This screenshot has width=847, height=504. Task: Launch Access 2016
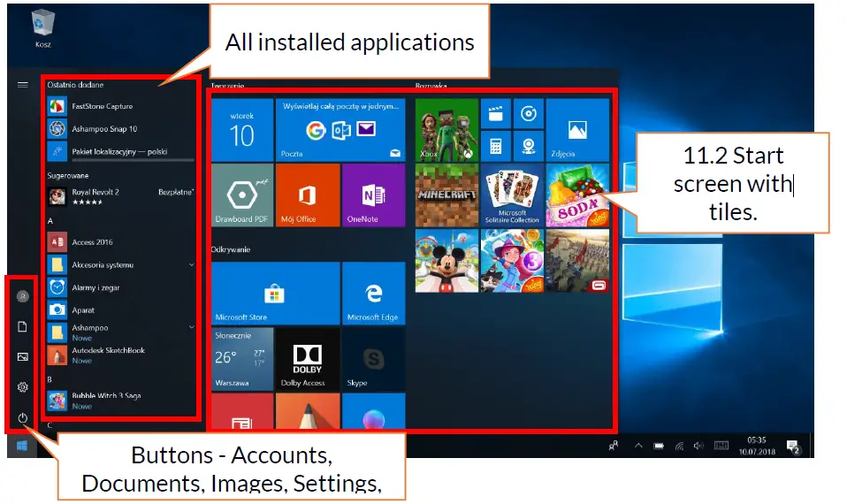pyautogui.click(x=120, y=242)
